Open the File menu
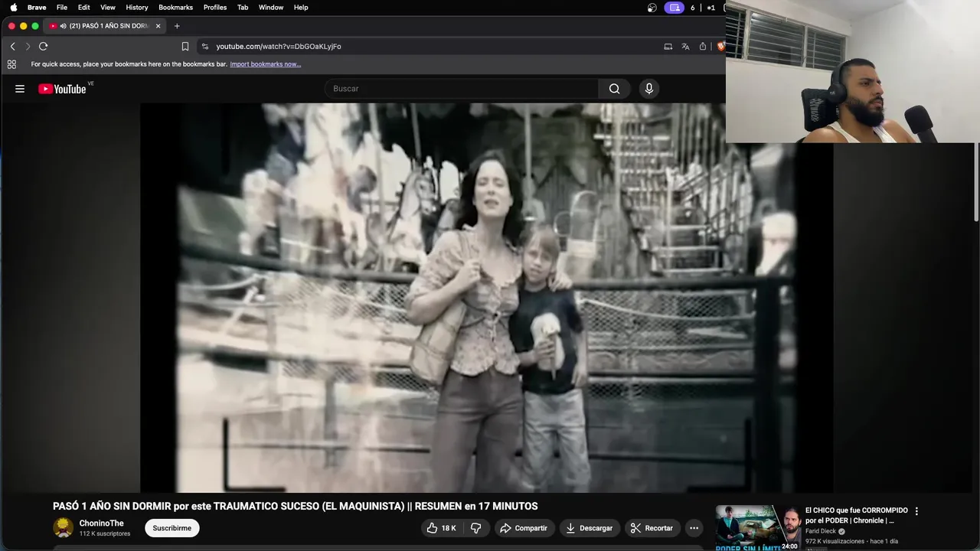 click(x=62, y=8)
